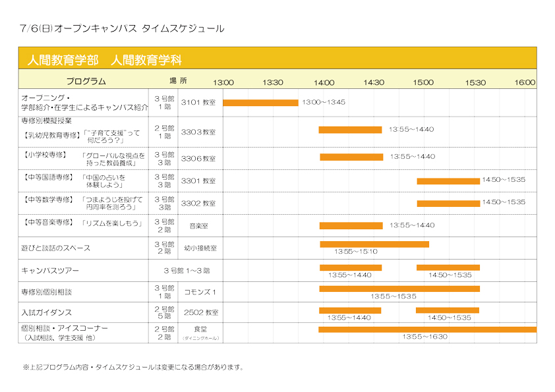
Task: Click the "学部紹介・在学生によるキャンパス紹介" program text
Action: click(x=84, y=107)
